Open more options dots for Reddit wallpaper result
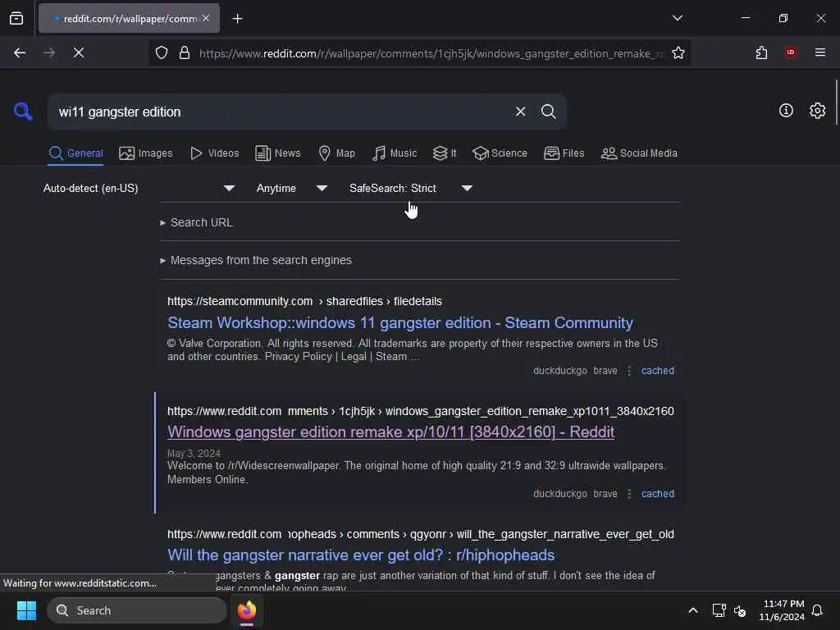Image resolution: width=840 pixels, height=630 pixels. (629, 494)
